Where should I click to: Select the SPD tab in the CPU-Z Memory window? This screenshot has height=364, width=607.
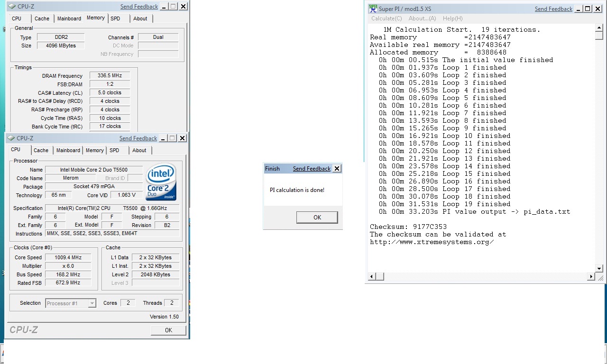115,18
